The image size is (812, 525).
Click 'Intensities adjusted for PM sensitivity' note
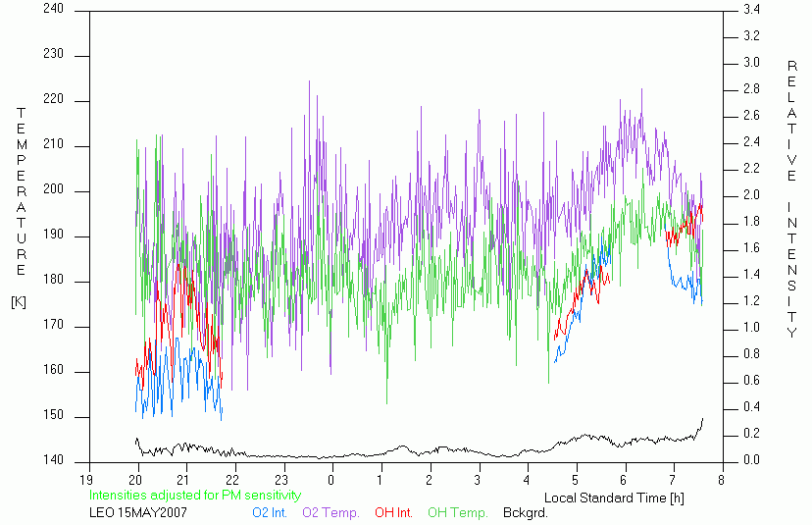[195, 496]
